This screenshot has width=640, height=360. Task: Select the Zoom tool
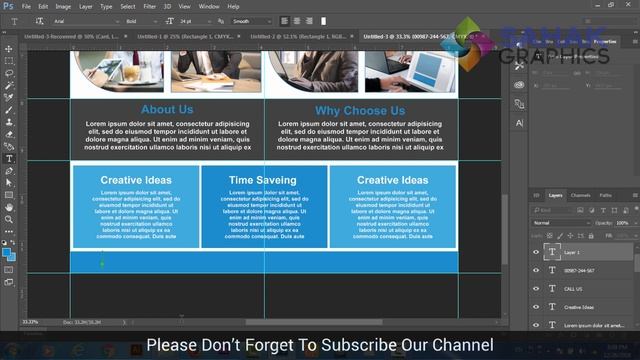coord(9,220)
